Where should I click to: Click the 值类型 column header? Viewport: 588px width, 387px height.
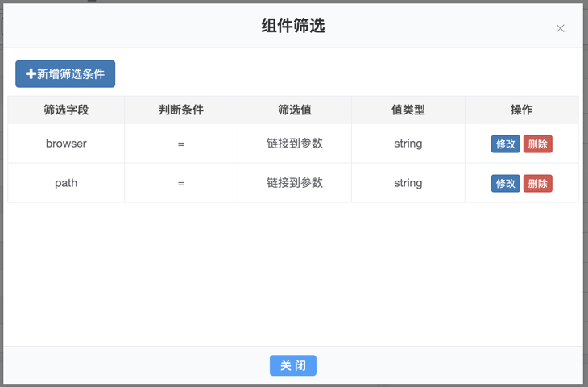(x=408, y=110)
